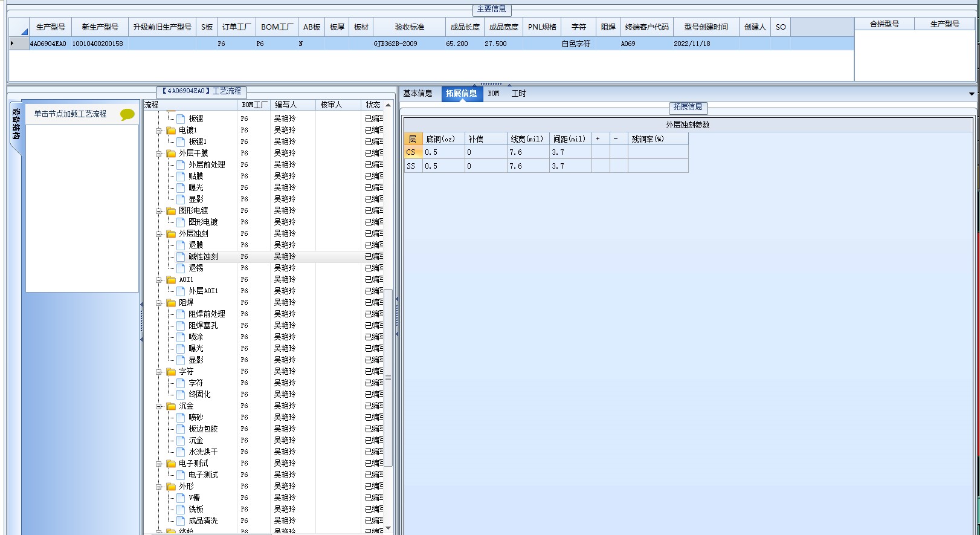Image resolution: width=980 pixels, height=535 pixels.
Task: Click the document icon beside 退膜
Action: click(x=181, y=245)
